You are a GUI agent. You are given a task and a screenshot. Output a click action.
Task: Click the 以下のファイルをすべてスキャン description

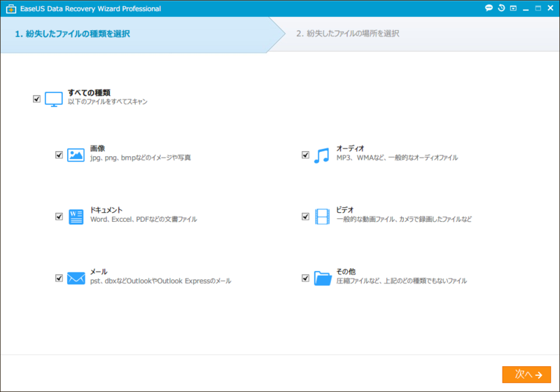(108, 101)
